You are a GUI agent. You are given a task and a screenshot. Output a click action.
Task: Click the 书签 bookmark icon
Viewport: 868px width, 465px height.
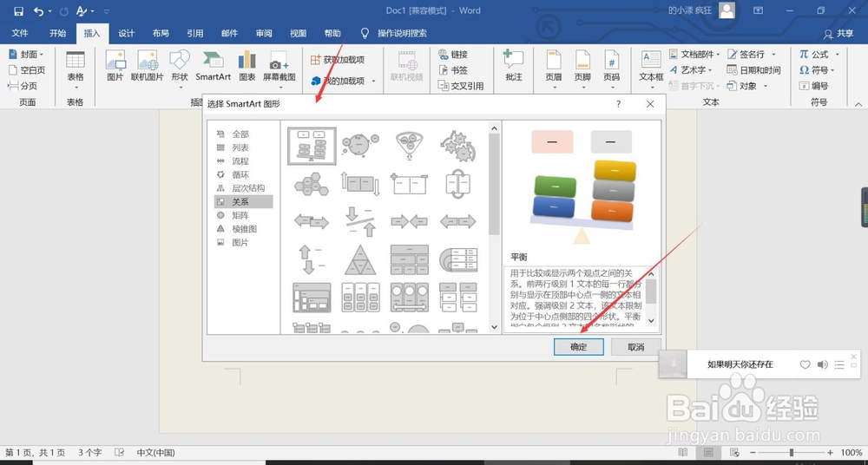[444, 70]
